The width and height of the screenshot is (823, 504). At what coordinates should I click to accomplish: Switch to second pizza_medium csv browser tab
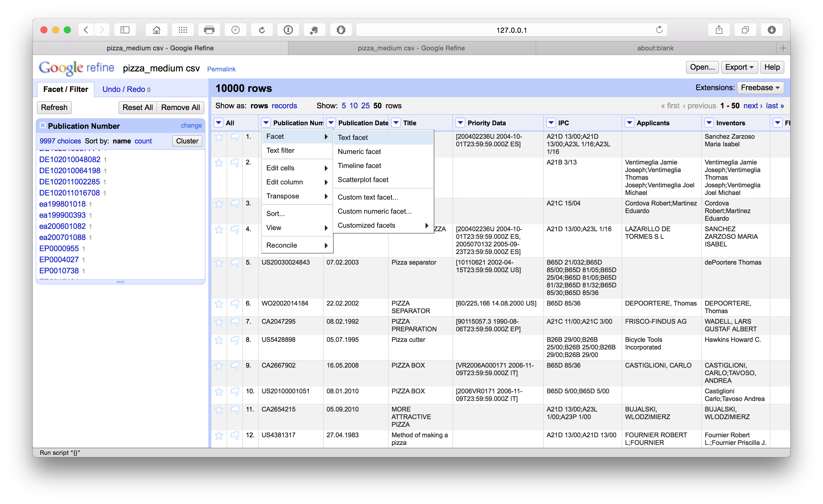tap(411, 48)
